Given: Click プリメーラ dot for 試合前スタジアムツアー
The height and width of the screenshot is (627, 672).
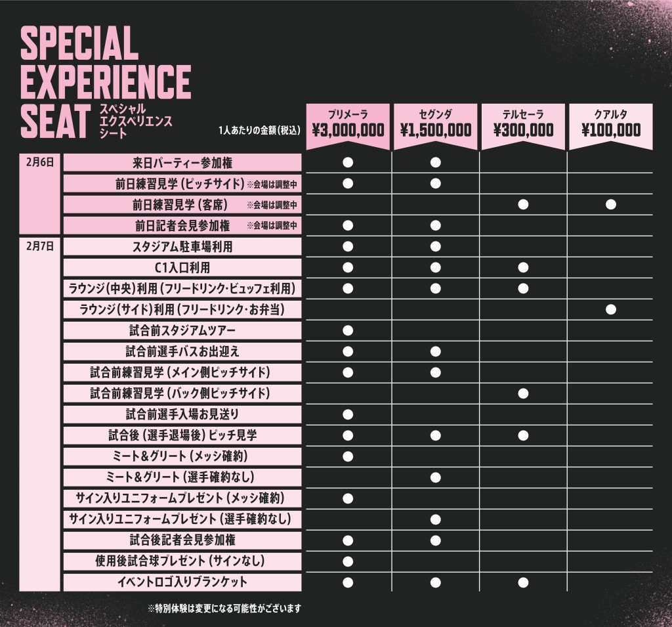Looking at the screenshot, I should tap(348, 330).
